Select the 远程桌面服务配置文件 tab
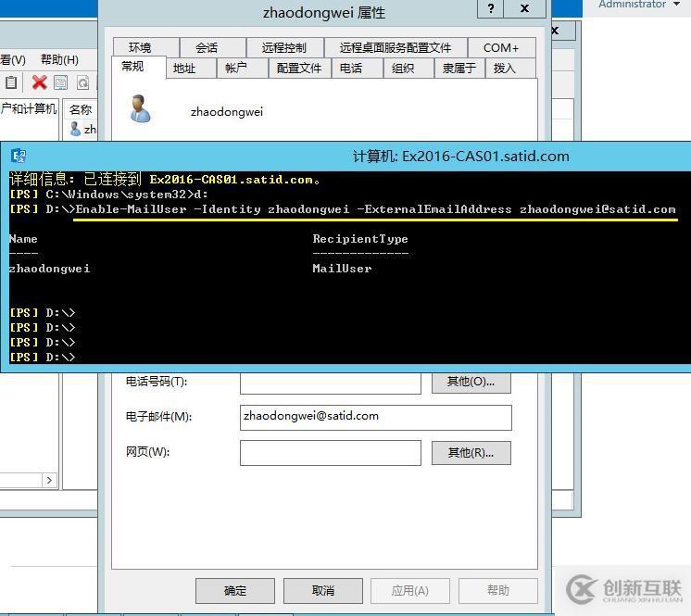The height and width of the screenshot is (616, 691). coord(396,47)
